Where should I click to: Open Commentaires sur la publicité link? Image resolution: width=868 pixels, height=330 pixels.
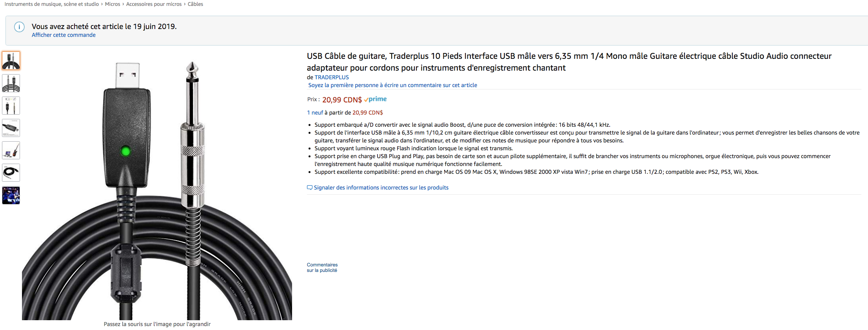click(x=322, y=268)
